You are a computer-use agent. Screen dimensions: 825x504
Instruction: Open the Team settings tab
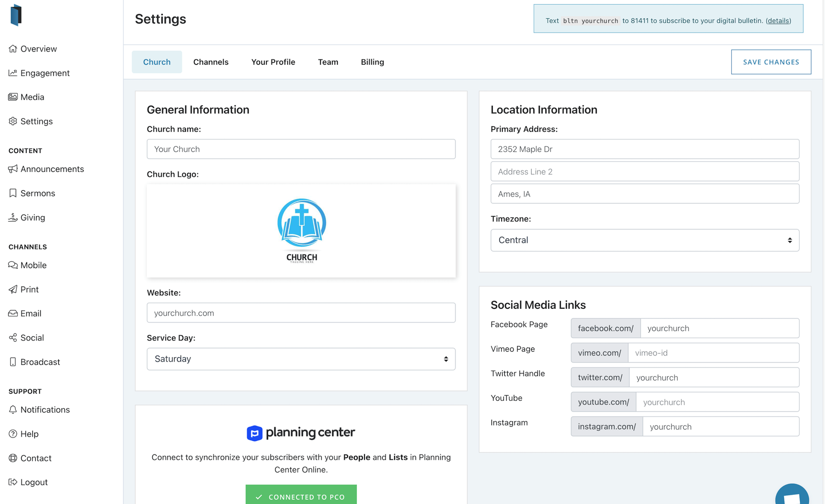(x=328, y=62)
